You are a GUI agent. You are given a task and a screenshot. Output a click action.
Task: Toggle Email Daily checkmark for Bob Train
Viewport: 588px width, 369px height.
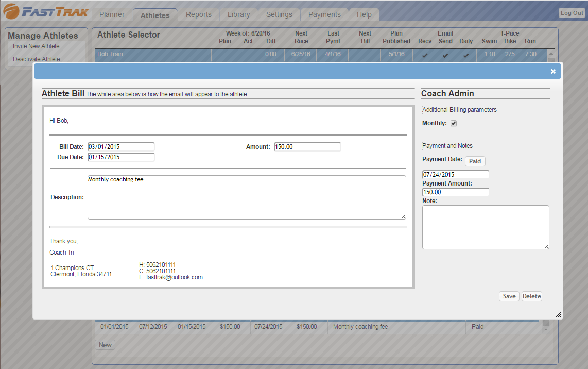(x=466, y=55)
